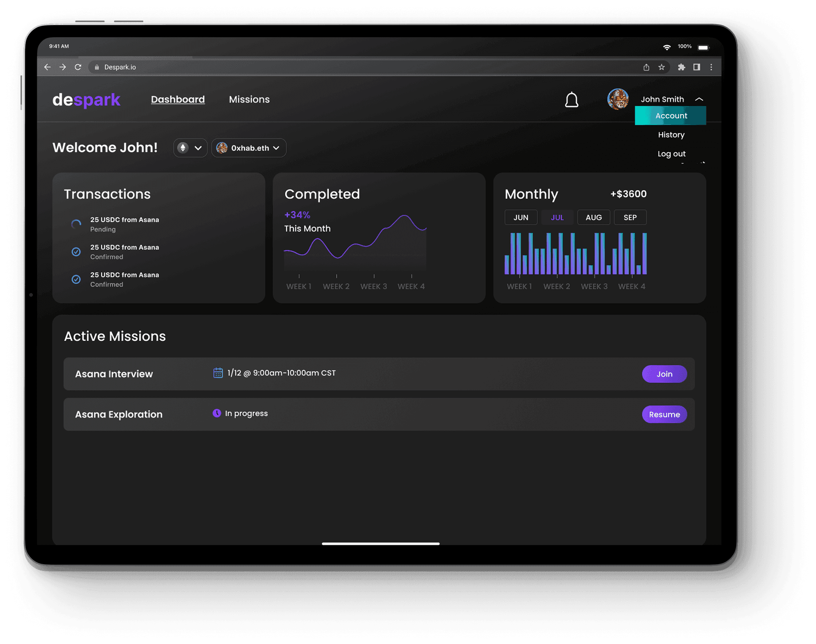
Task: Click the Transactions card heading
Action: tap(107, 194)
